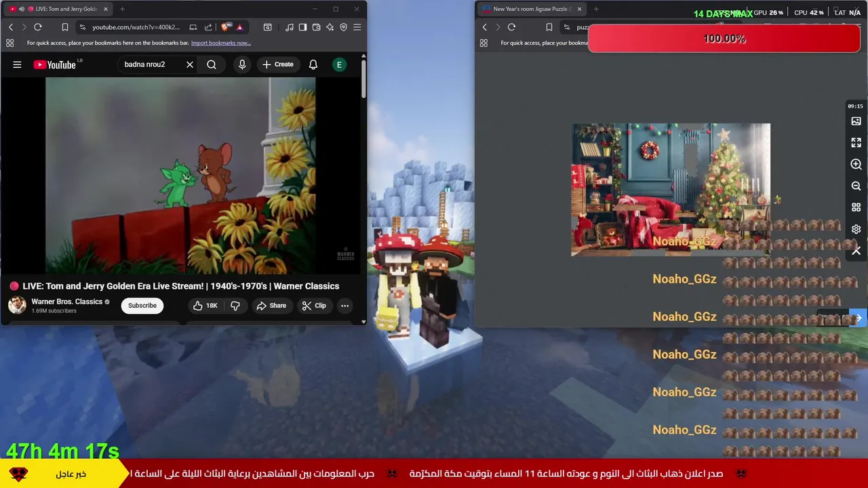868x488 pixels.
Task: Go back in the YouTube browser window
Action: click(11, 27)
